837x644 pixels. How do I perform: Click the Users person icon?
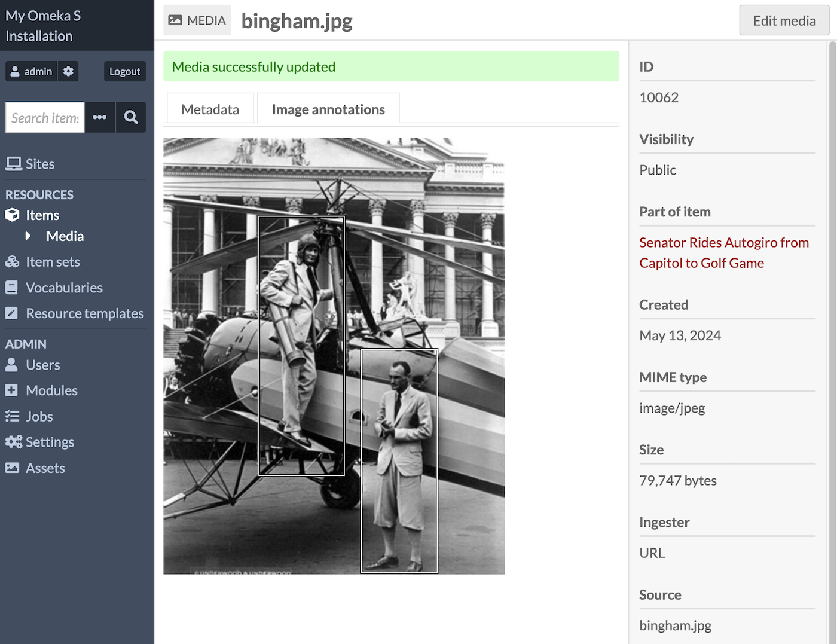click(x=11, y=365)
